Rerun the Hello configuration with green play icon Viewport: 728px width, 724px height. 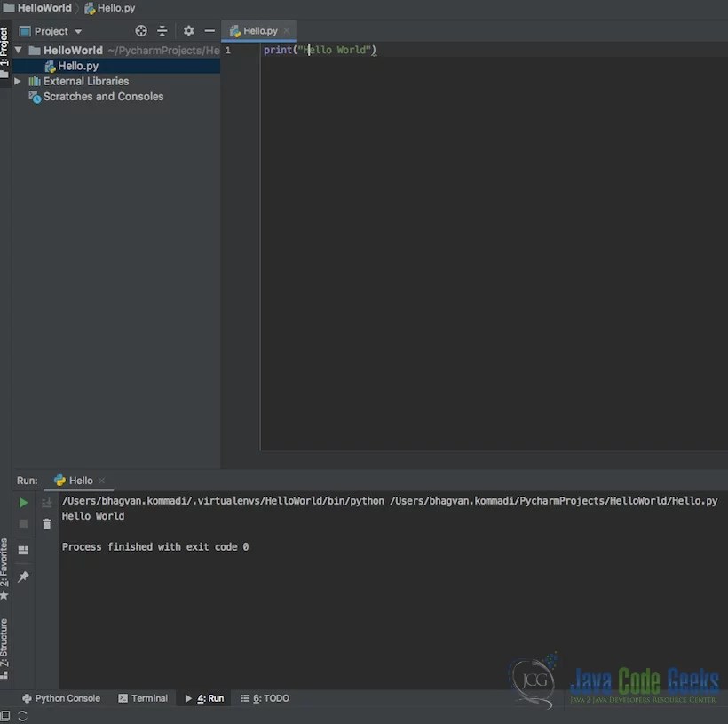click(x=22, y=501)
